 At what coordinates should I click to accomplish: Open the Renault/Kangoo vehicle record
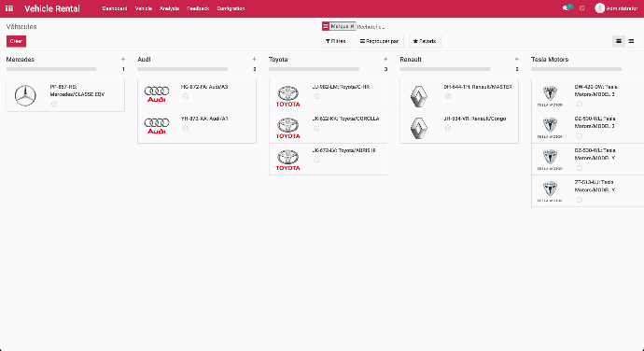(459, 127)
